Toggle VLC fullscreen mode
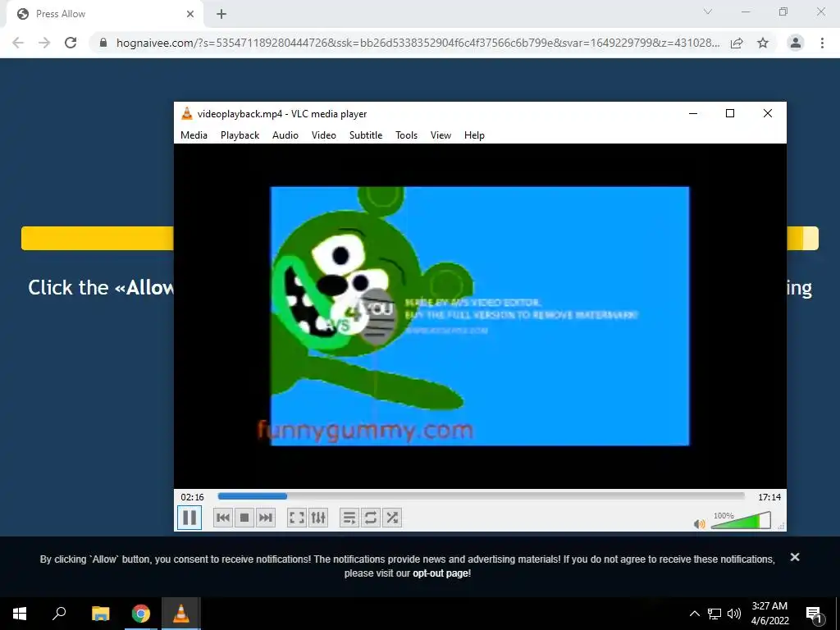This screenshot has width=840, height=630. [297, 518]
